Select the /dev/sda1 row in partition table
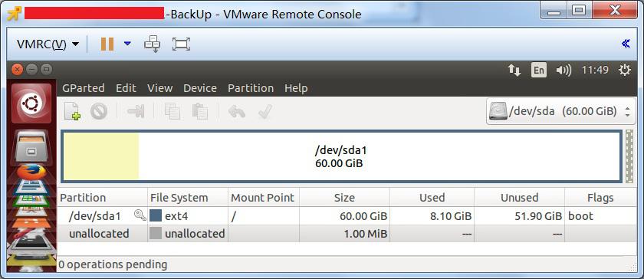Screen dimensions: 644x279 (347, 216)
